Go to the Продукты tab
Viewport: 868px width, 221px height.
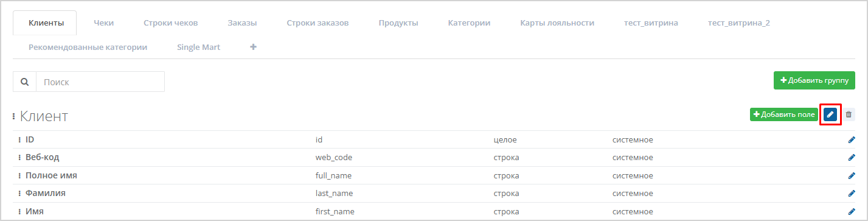(398, 23)
